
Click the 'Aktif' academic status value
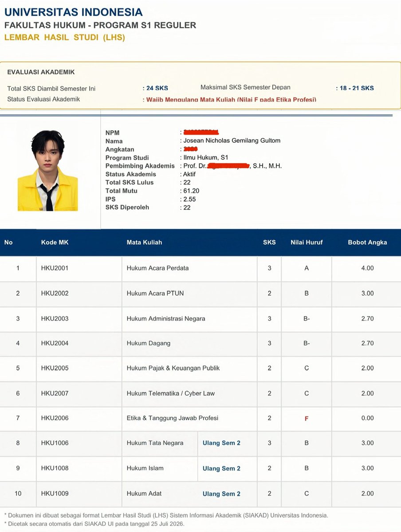(x=189, y=174)
